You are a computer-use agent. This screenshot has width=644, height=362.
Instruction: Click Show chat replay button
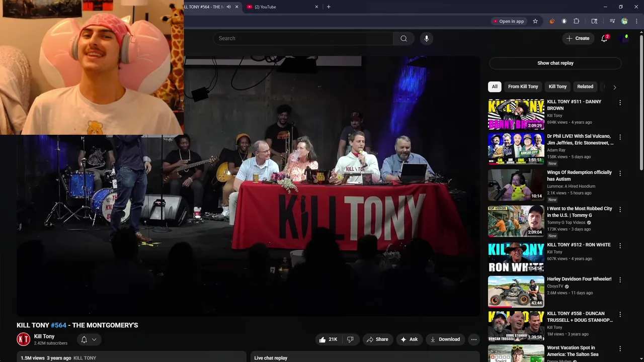[x=555, y=63]
